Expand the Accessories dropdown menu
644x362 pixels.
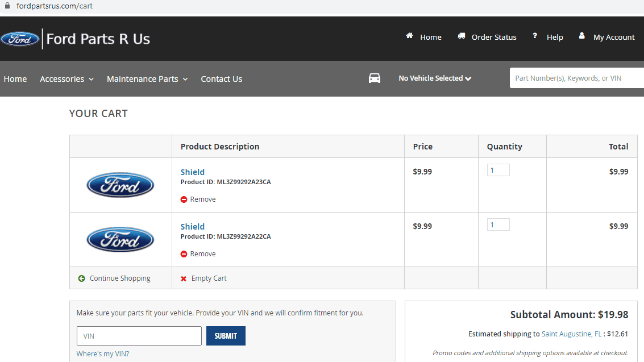[67, 79]
